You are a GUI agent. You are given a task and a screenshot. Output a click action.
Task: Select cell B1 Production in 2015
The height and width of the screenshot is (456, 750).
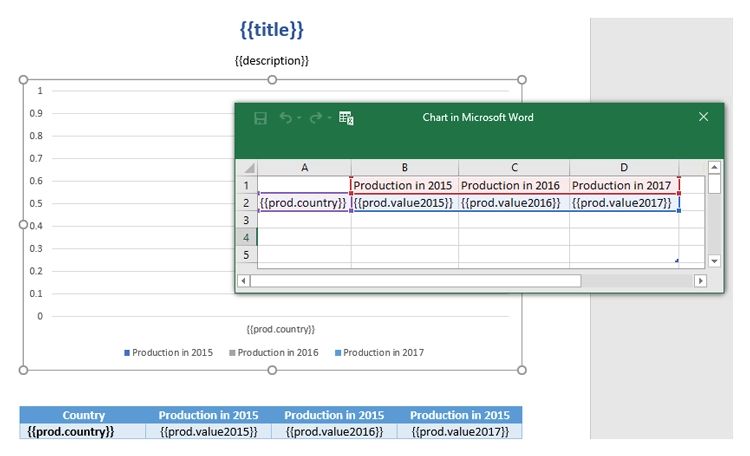point(405,185)
